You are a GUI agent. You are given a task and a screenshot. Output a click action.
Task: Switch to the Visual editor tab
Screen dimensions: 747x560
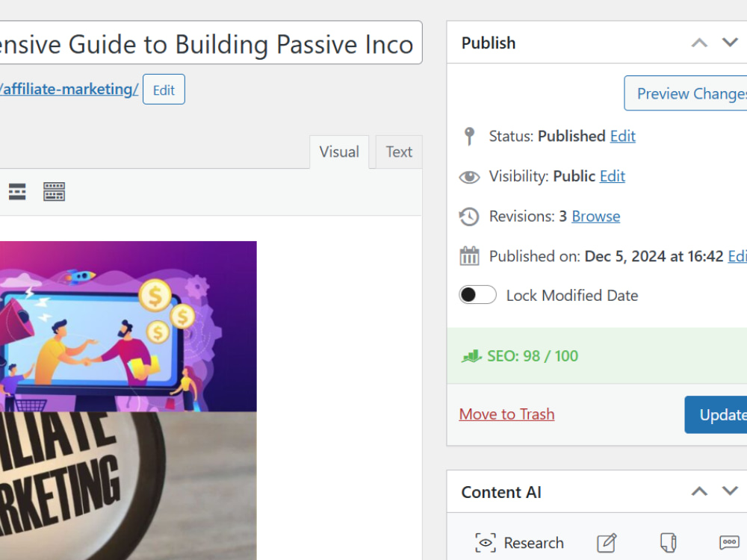click(x=339, y=152)
